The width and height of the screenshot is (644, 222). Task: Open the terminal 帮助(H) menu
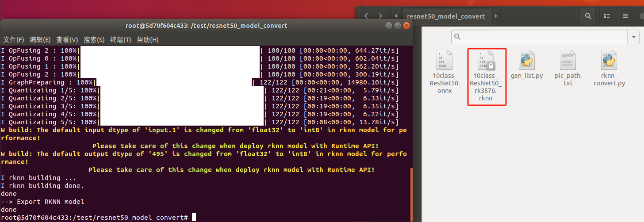(148, 40)
